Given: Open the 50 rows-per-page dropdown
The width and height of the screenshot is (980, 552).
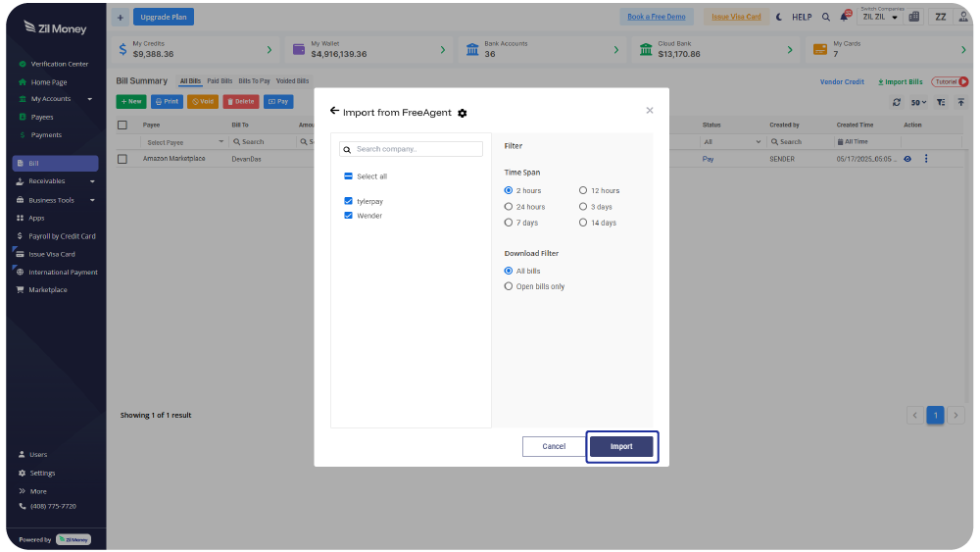Looking at the screenshot, I should (x=918, y=102).
